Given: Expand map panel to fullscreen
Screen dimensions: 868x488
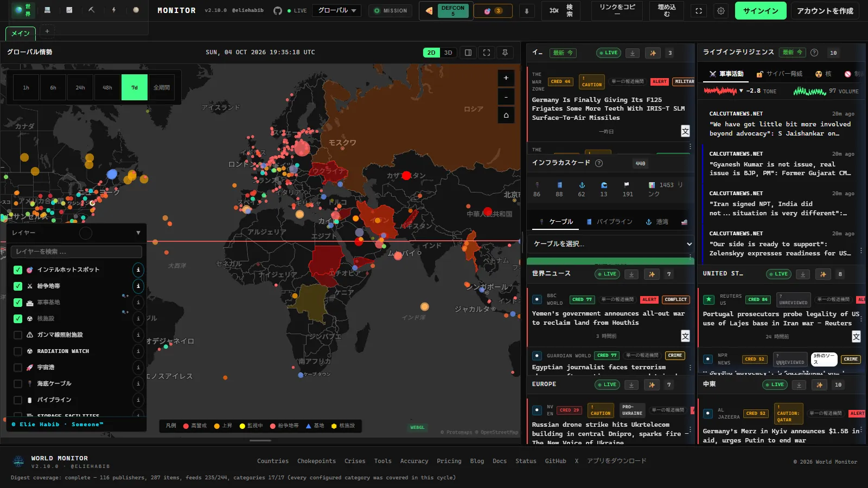Looking at the screenshot, I should tap(487, 53).
